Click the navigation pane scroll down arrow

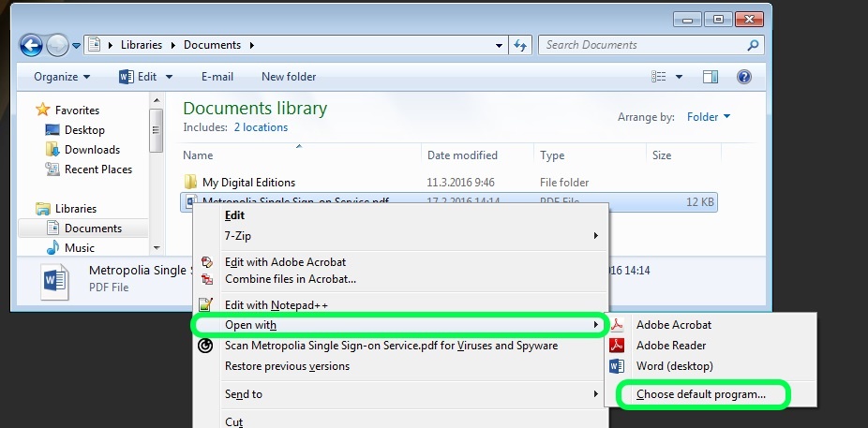point(157,248)
